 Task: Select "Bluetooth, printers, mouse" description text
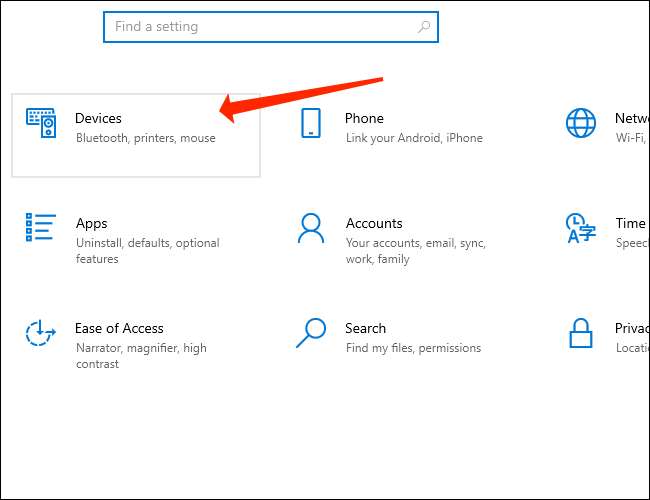[145, 138]
